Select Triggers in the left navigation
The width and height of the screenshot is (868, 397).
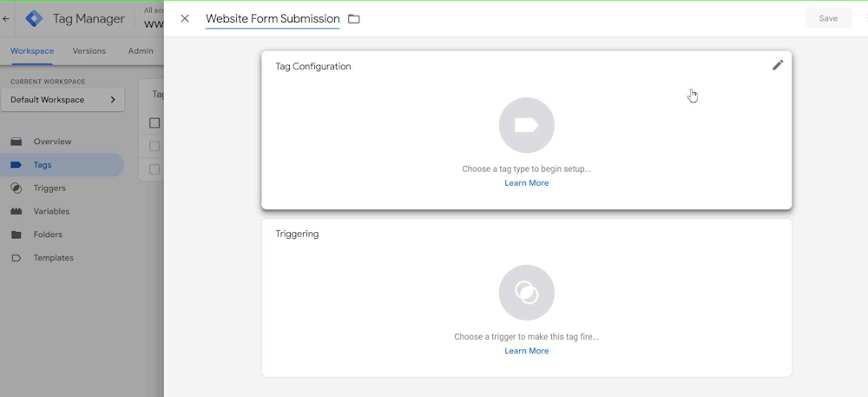click(49, 188)
